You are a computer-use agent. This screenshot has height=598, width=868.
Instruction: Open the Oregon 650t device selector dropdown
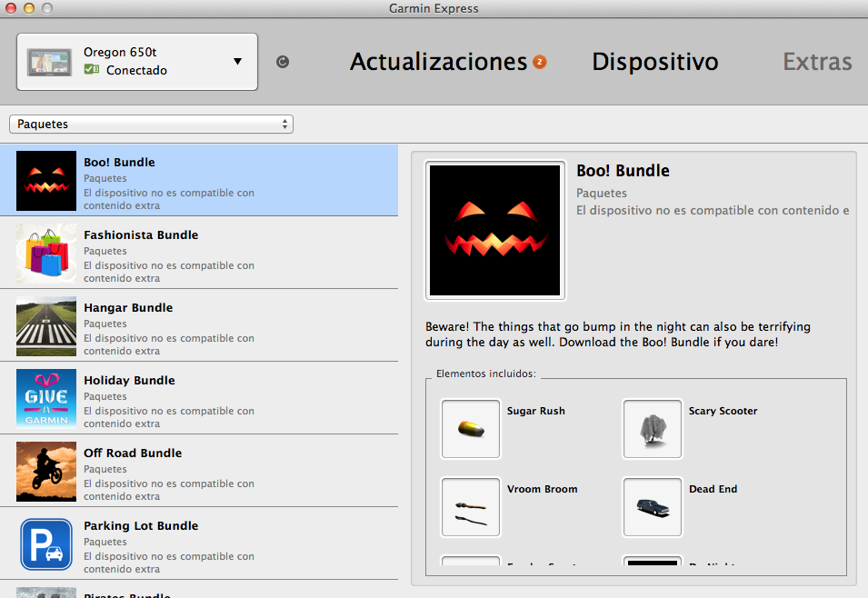point(137,62)
